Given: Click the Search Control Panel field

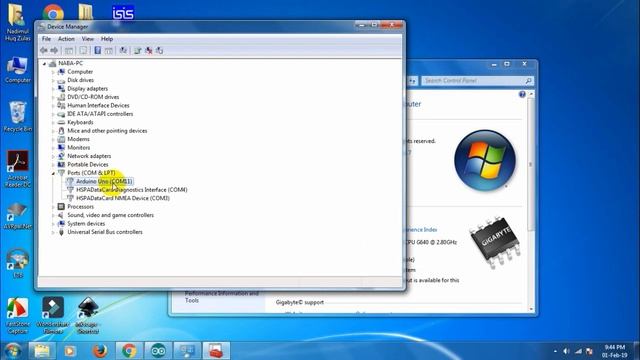Looking at the screenshot, I should [478, 81].
